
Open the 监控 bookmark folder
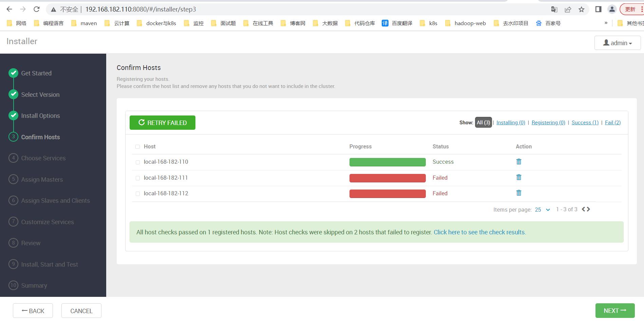pyautogui.click(x=193, y=23)
